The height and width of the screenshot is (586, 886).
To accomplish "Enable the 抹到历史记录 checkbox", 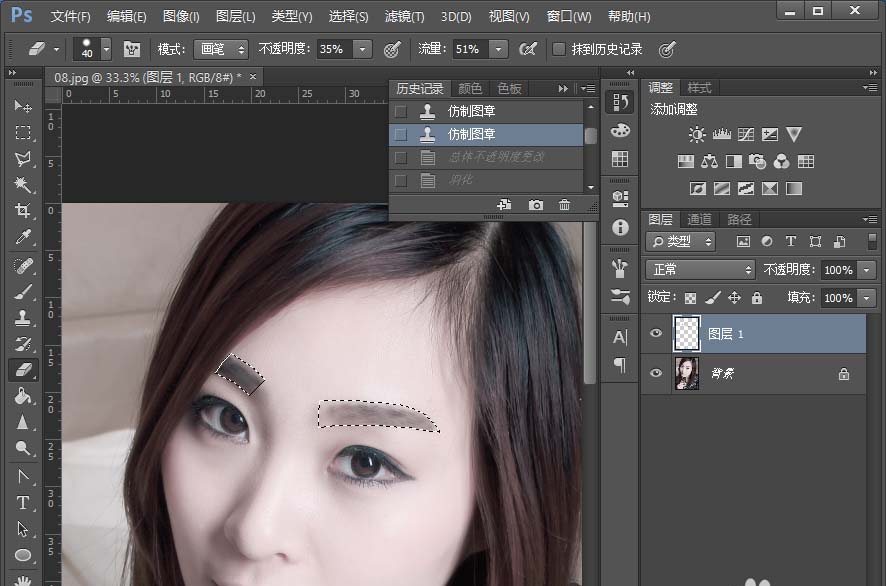I will click(x=558, y=47).
